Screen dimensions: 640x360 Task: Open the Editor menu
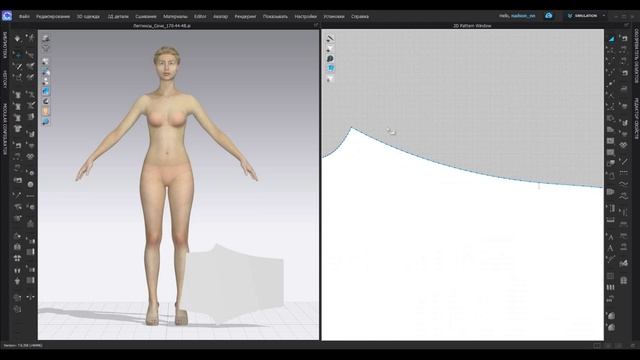click(x=200, y=17)
